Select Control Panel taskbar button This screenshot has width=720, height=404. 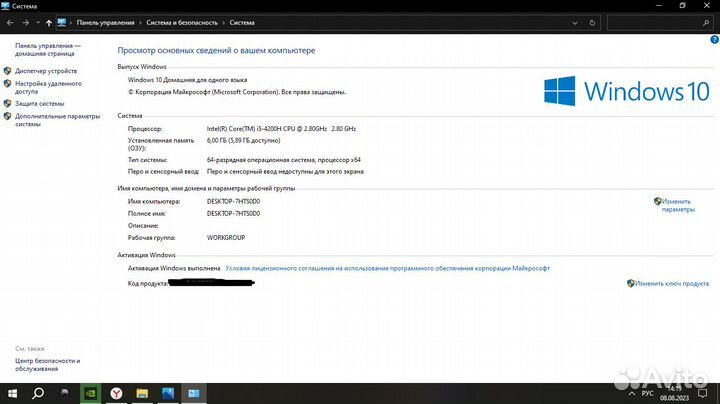[194, 393]
